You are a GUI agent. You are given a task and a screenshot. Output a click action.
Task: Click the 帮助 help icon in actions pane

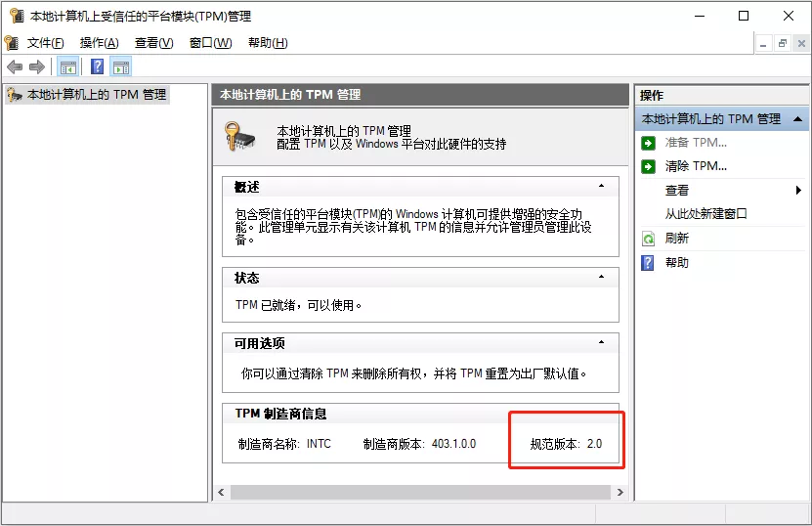[x=648, y=262]
